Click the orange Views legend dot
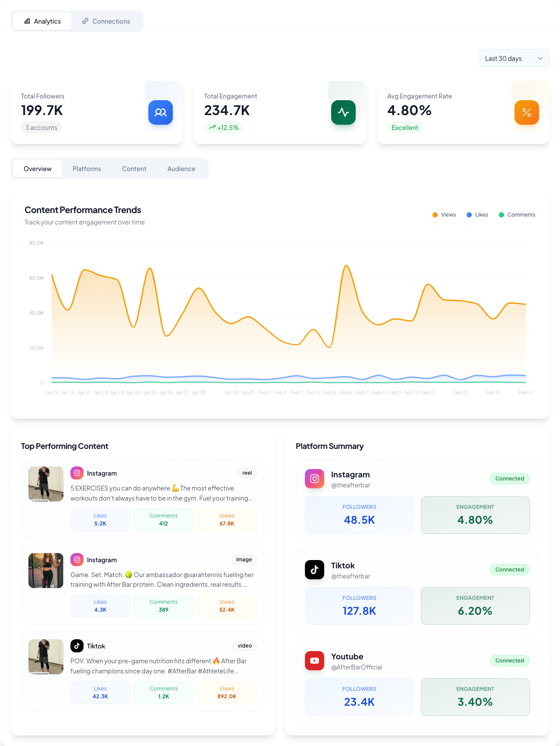Screen dimensions: 560x746 pyautogui.click(x=435, y=215)
